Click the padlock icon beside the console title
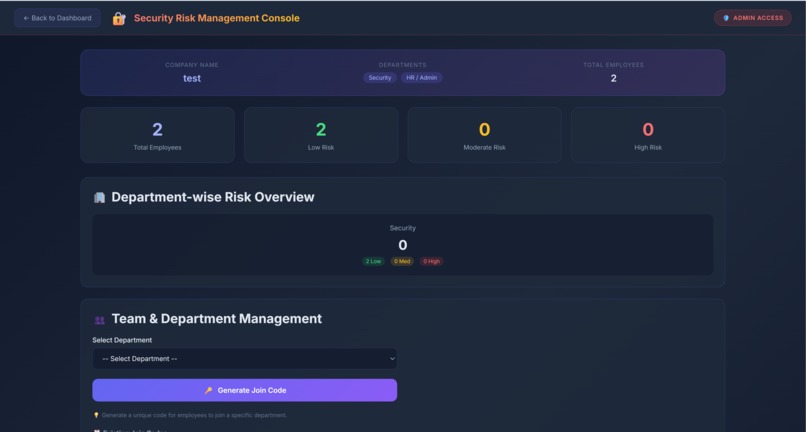This screenshot has width=806, height=432. (119, 19)
